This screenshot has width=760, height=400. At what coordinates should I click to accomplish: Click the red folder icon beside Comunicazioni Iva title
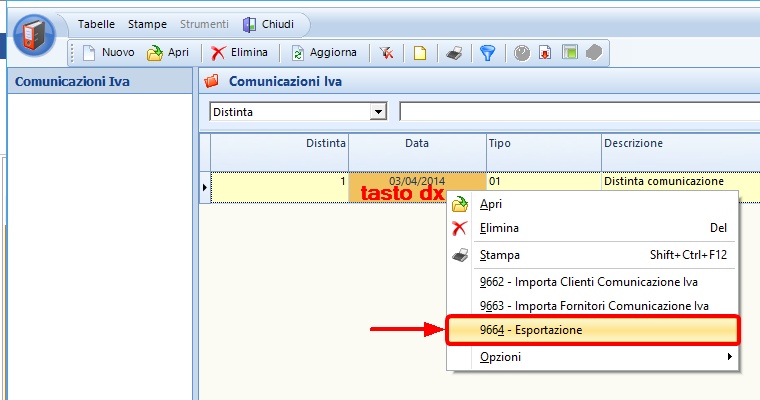tap(212, 81)
